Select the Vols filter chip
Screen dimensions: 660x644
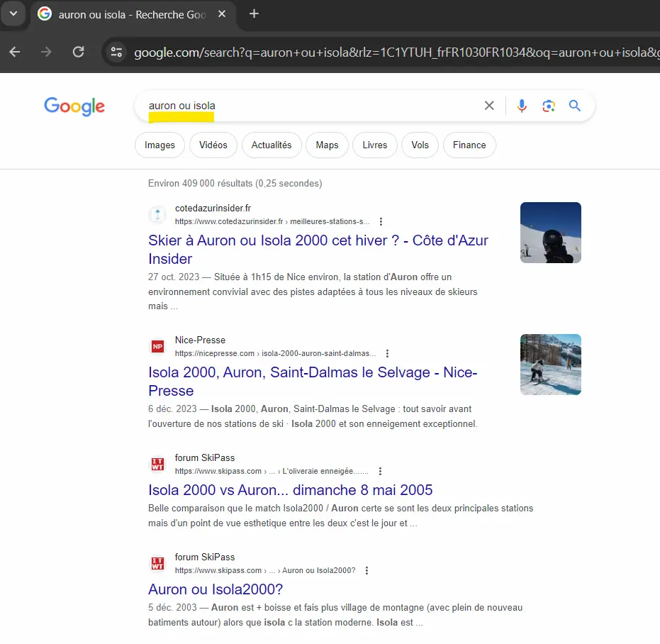click(420, 145)
